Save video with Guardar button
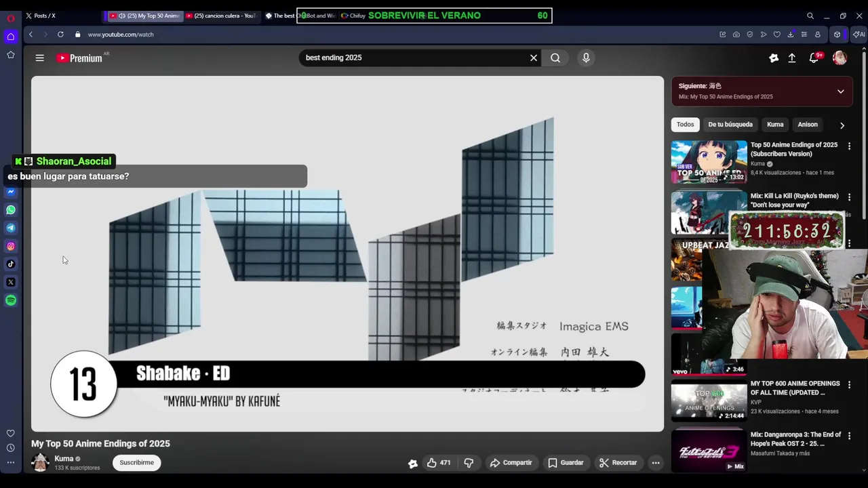The height and width of the screenshot is (488, 868). 566,463
